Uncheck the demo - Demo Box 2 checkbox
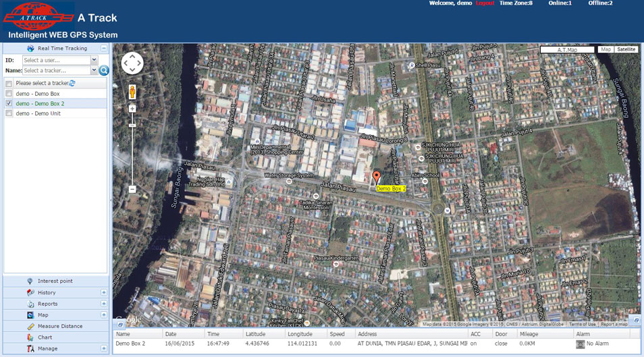The image size is (644, 357). pos(9,104)
